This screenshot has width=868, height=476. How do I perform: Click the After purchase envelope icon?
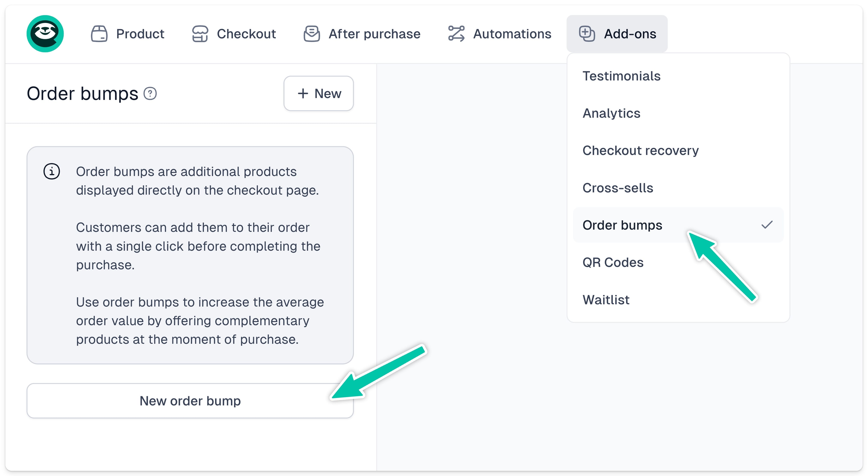pos(312,33)
